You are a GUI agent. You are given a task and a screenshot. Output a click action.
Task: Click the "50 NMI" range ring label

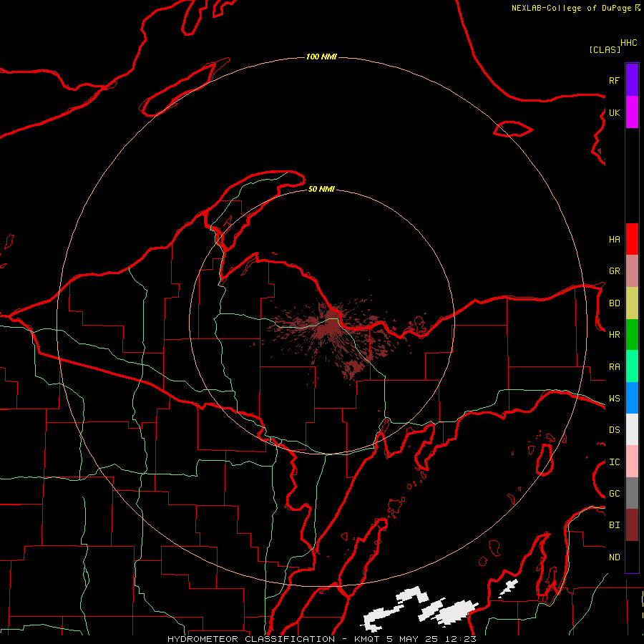tap(321, 189)
